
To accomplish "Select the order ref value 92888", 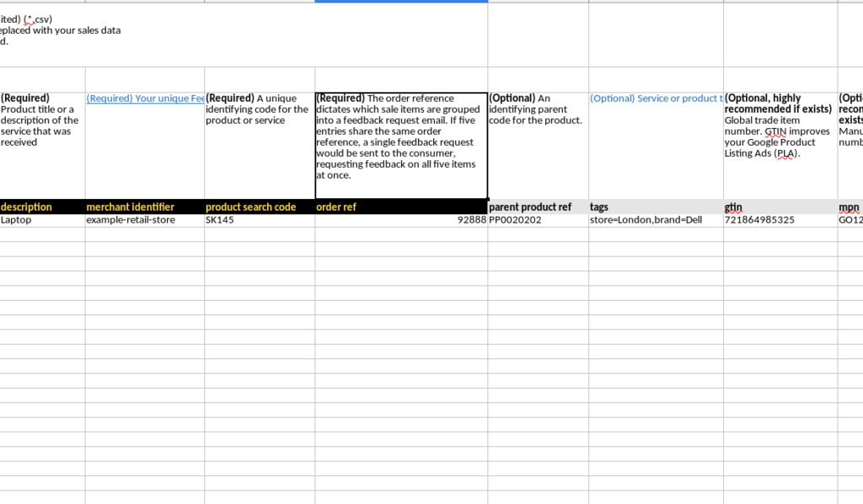I will point(400,221).
